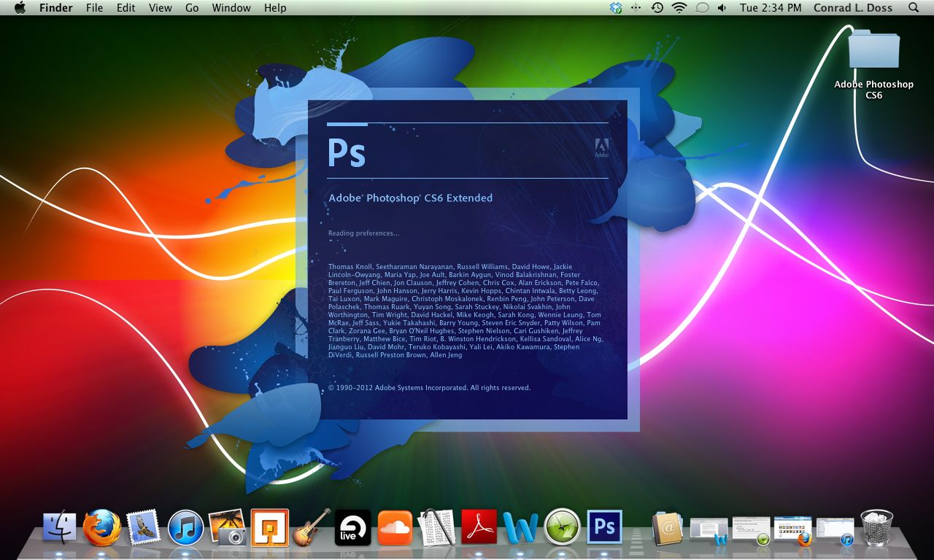
Task: Launch GarageBand guitar icon in Dock
Action: pyautogui.click(x=312, y=527)
